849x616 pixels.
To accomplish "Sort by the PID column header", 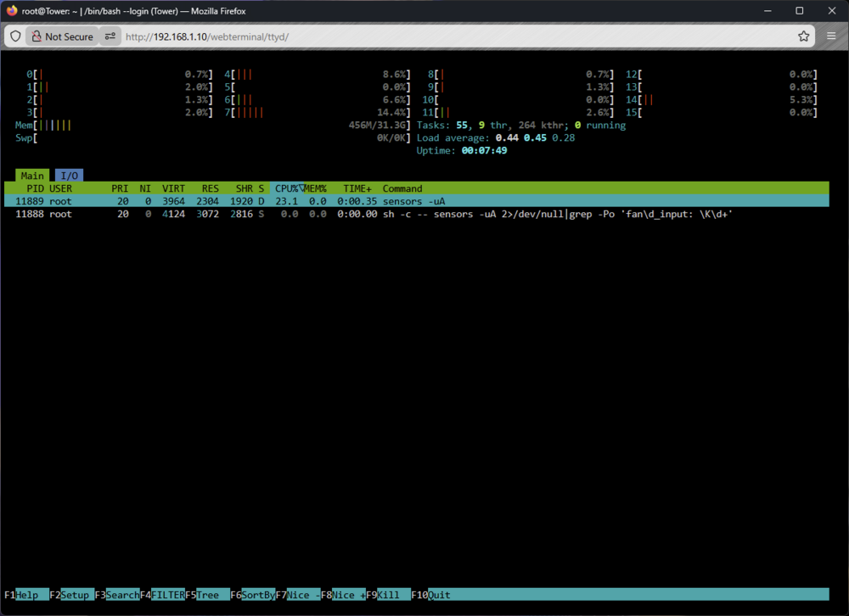I will [x=35, y=188].
